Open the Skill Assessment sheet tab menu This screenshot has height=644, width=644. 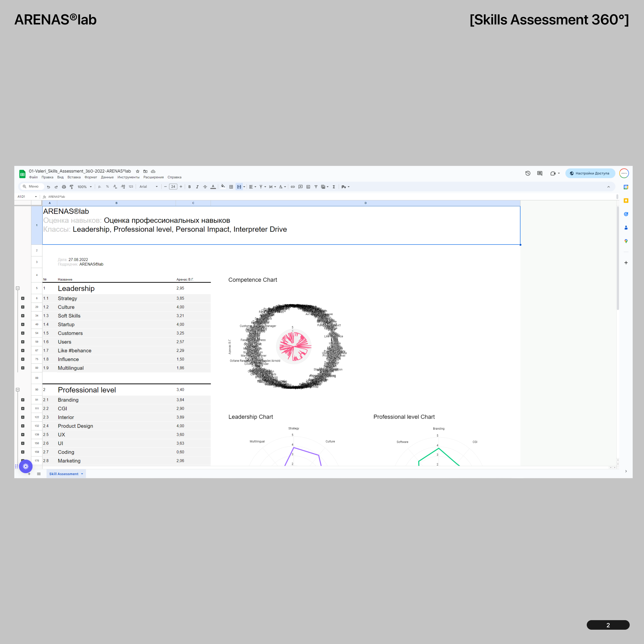click(x=82, y=474)
